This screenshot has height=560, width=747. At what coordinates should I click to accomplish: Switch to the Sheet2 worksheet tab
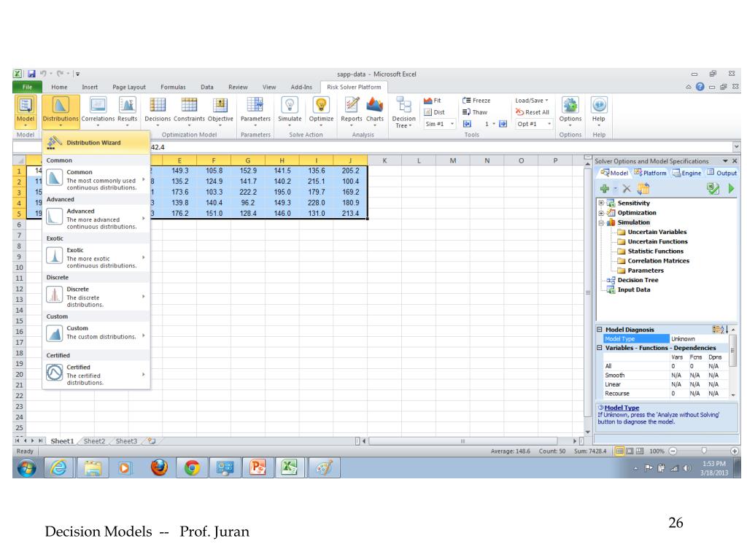[x=94, y=441]
